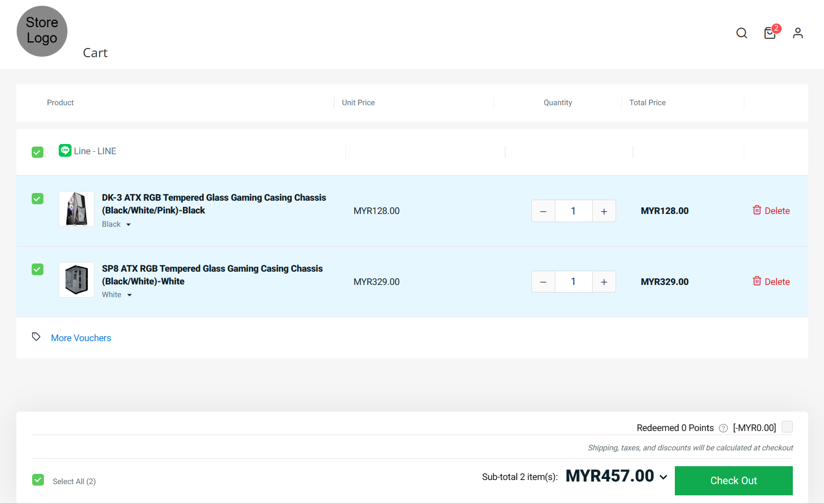824x504 pixels.
Task: Click the SP8 casing product thumbnail
Action: [x=77, y=280]
